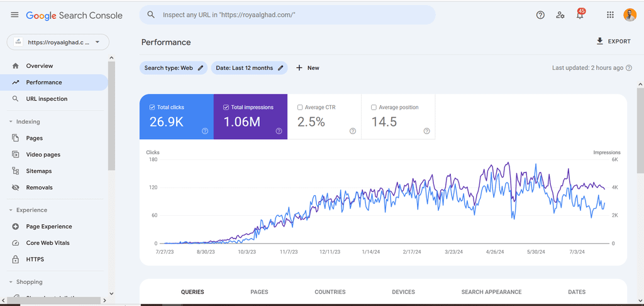Check the Average CTR checkbox
Viewport: 644px width, 306px height.
[x=300, y=107]
